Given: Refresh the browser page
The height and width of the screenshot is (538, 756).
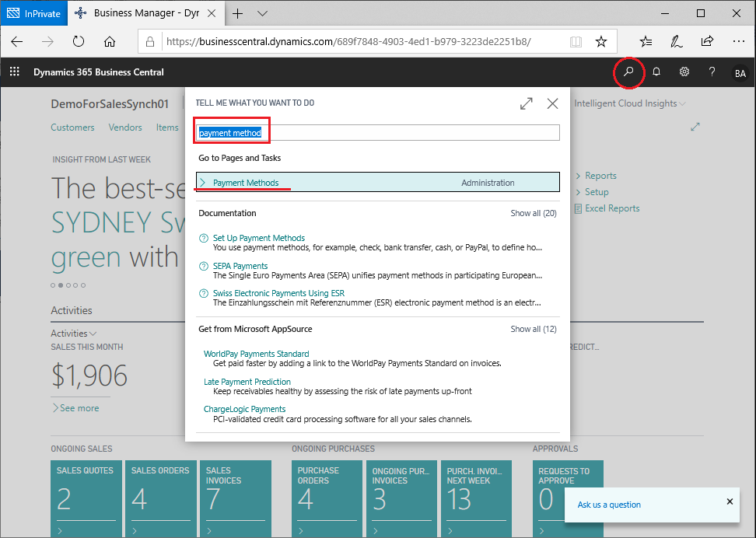Looking at the screenshot, I should 79,42.
